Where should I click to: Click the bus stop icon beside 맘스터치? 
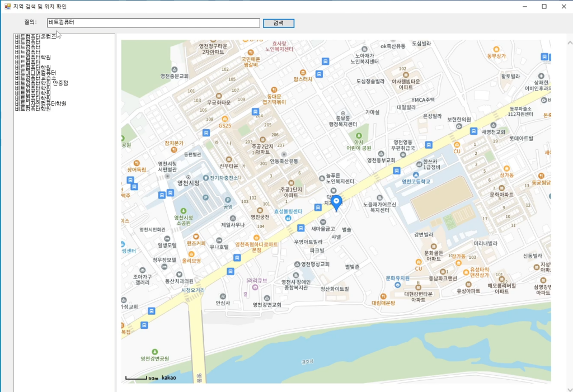[319, 74]
